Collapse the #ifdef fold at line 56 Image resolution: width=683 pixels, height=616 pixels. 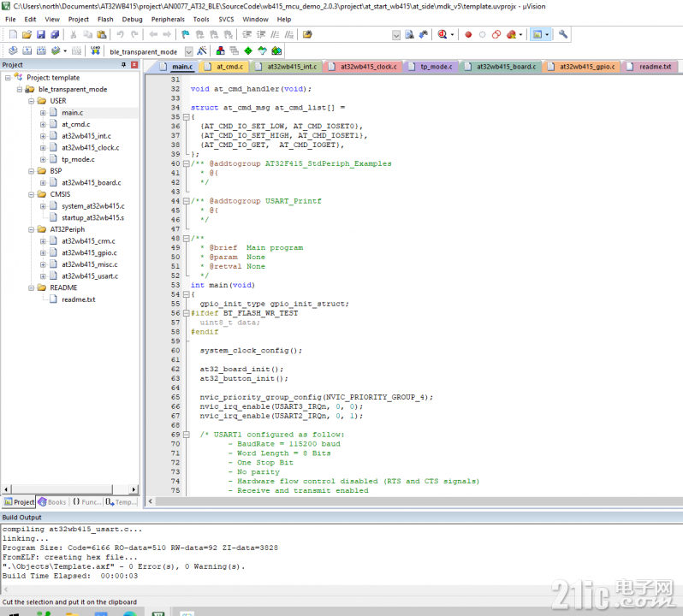[187, 313]
